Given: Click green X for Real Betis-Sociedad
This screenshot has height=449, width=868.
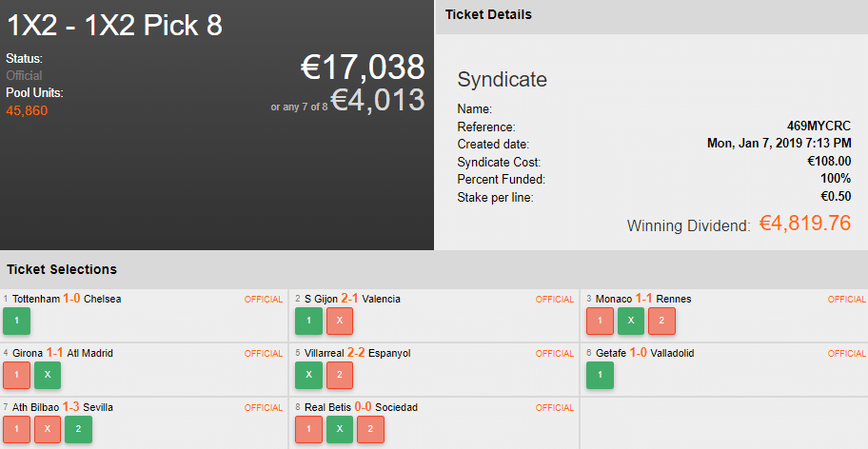Looking at the screenshot, I should (x=340, y=429).
